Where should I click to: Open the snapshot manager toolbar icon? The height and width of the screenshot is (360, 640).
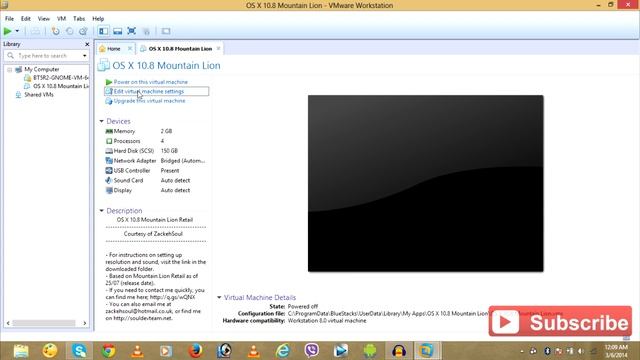tap(83, 31)
